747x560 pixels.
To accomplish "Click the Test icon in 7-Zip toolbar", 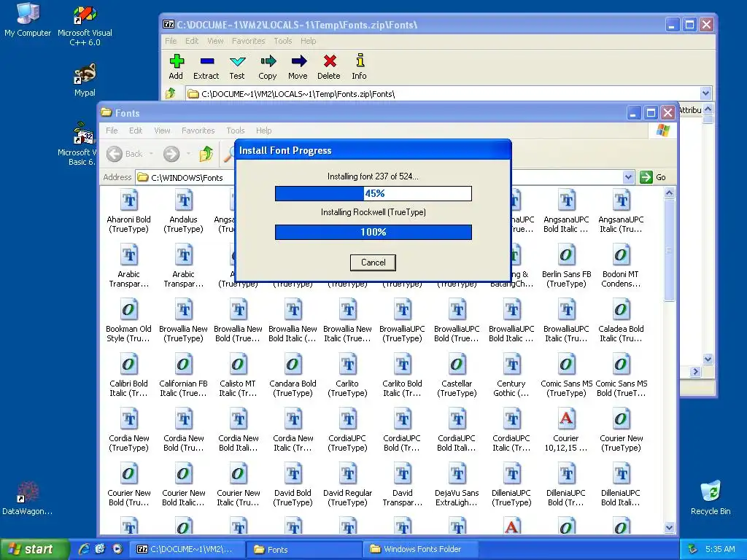I will pyautogui.click(x=237, y=61).
